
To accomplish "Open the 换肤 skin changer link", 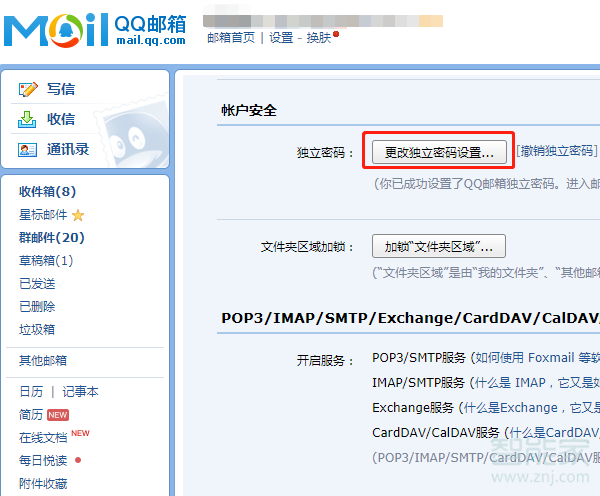I will [x=318, y=37].
